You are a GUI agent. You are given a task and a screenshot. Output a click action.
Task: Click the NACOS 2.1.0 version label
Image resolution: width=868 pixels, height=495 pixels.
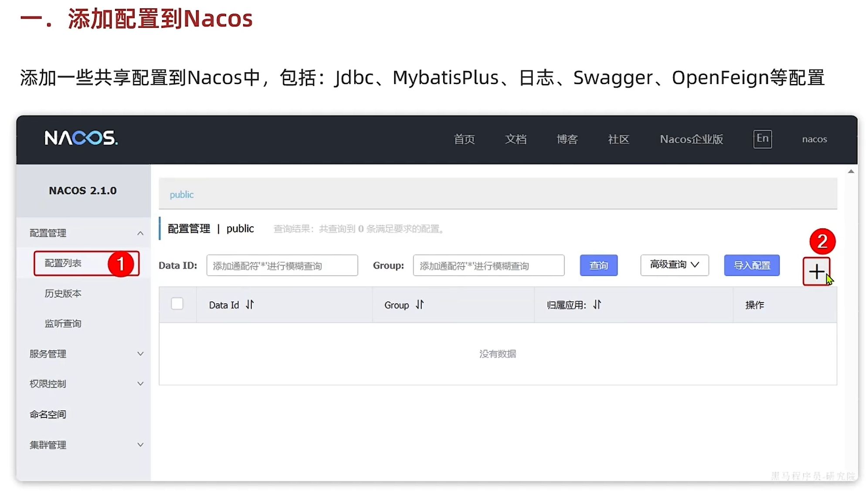(x=83, y=190)
